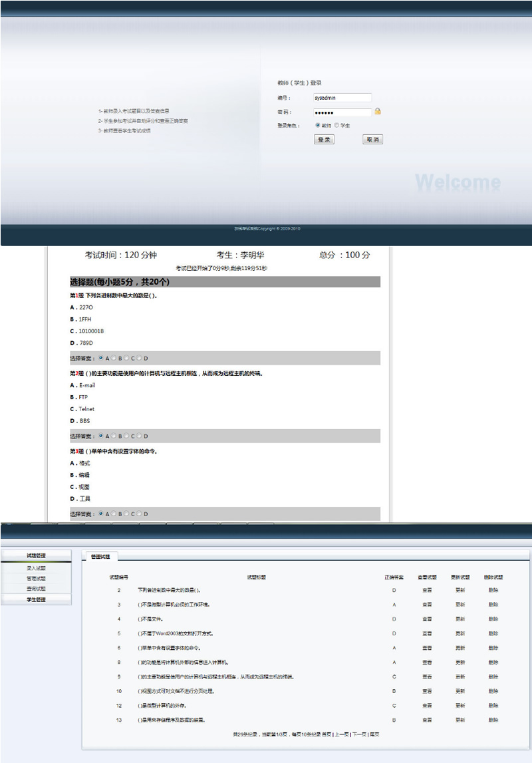
Task: Click the padlock icon beside the password field
Action: click(x=378, y=110)
